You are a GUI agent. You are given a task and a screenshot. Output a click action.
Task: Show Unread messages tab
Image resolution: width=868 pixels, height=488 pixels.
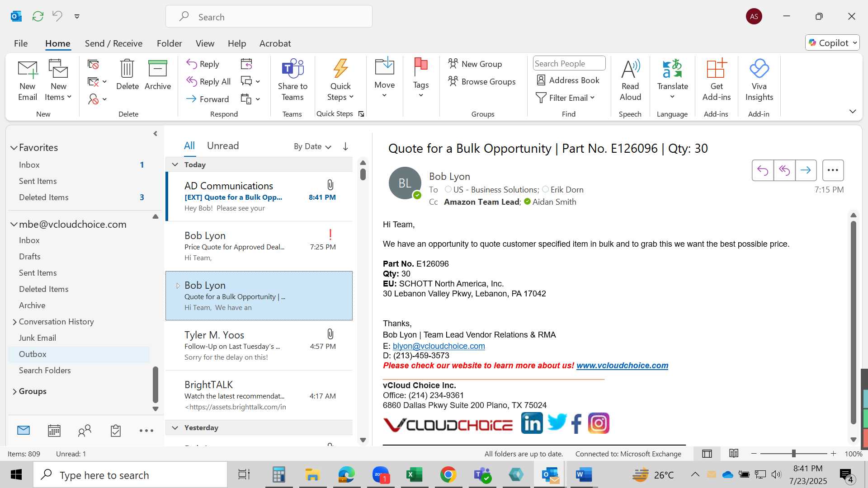[x=223, y=145]
